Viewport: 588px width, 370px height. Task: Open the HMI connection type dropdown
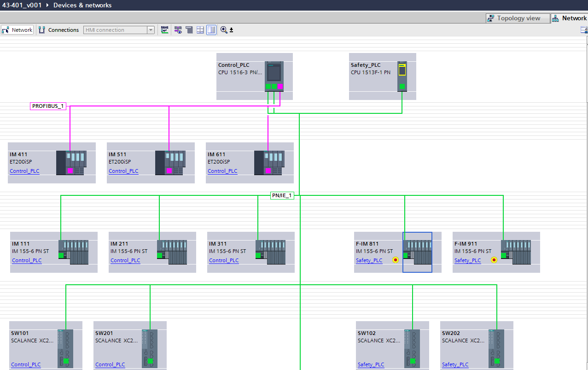click(x=151, y=30)
